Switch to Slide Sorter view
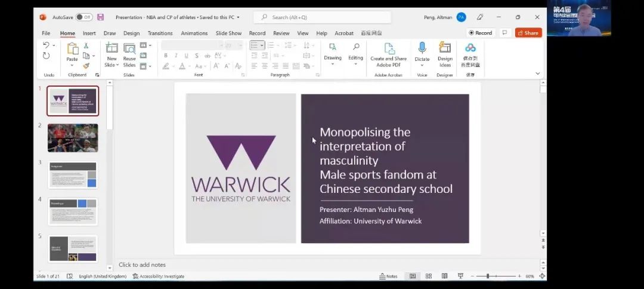This screenshot has width=644, height=289. (x=428, y=276)
